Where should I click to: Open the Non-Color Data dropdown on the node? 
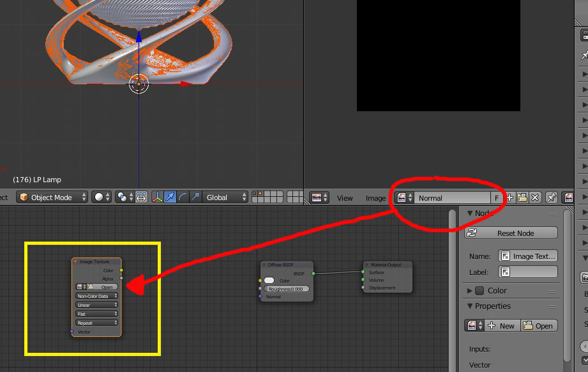96,296
